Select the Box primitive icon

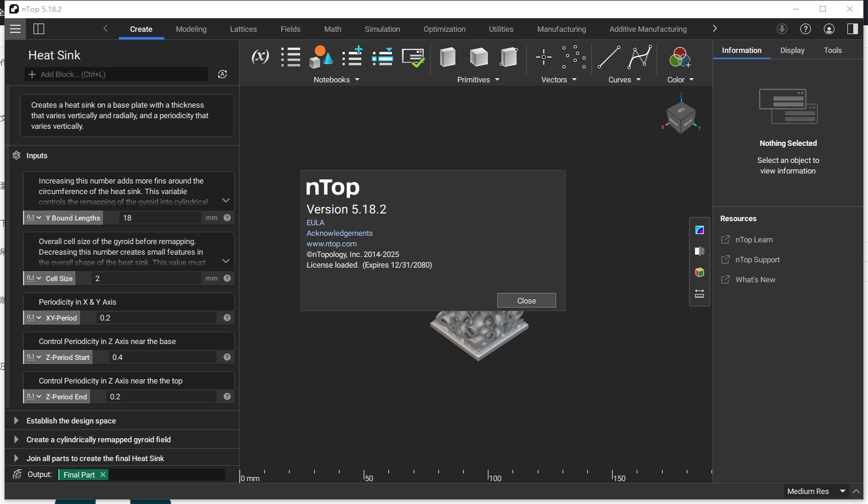coord(448,57)
